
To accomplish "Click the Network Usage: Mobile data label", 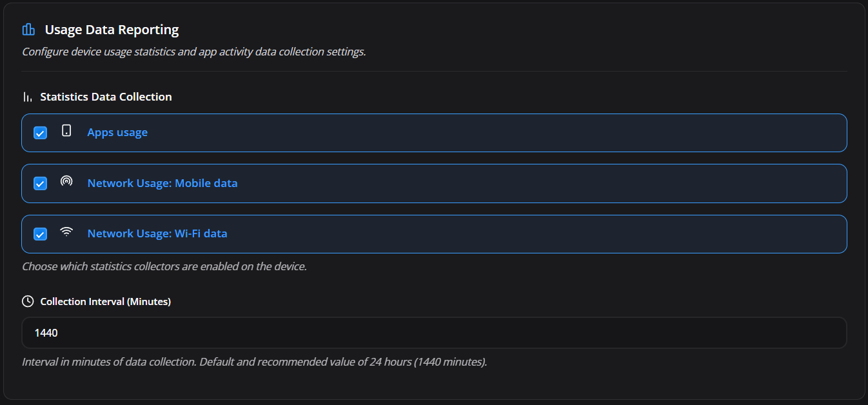I will coord(163,183).
